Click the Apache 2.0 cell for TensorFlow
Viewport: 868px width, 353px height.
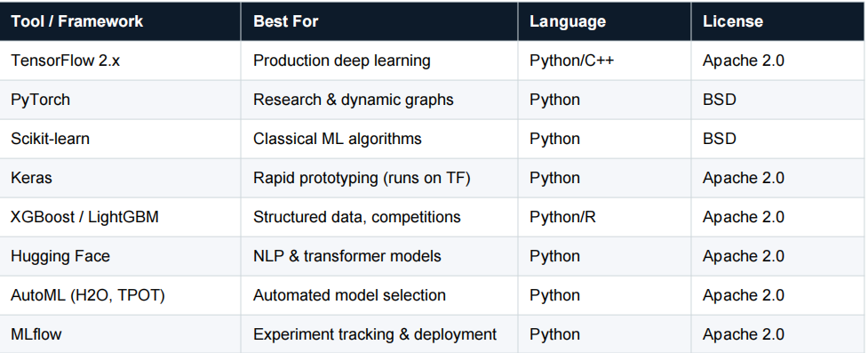tap(777, 60)
